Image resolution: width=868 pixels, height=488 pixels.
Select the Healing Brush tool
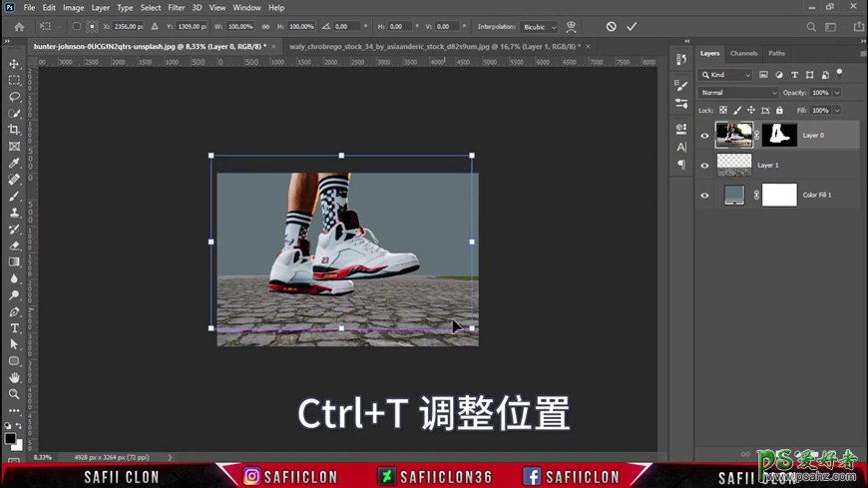(14, 180)
